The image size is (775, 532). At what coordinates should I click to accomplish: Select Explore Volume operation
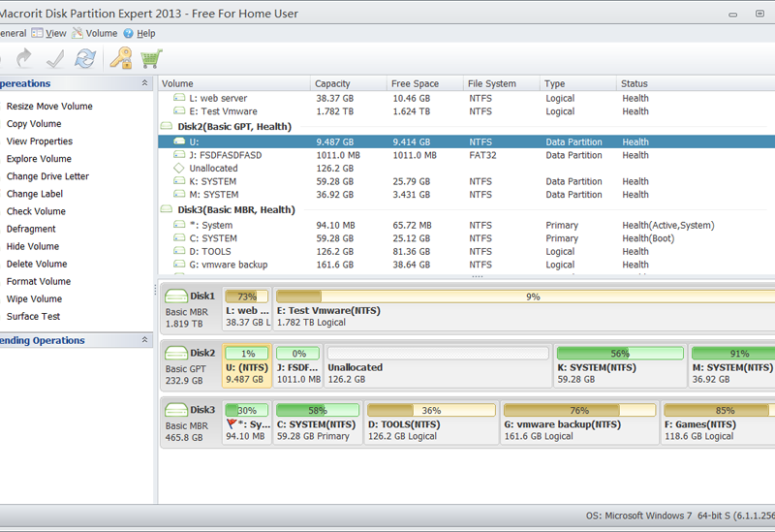(39, 159)
